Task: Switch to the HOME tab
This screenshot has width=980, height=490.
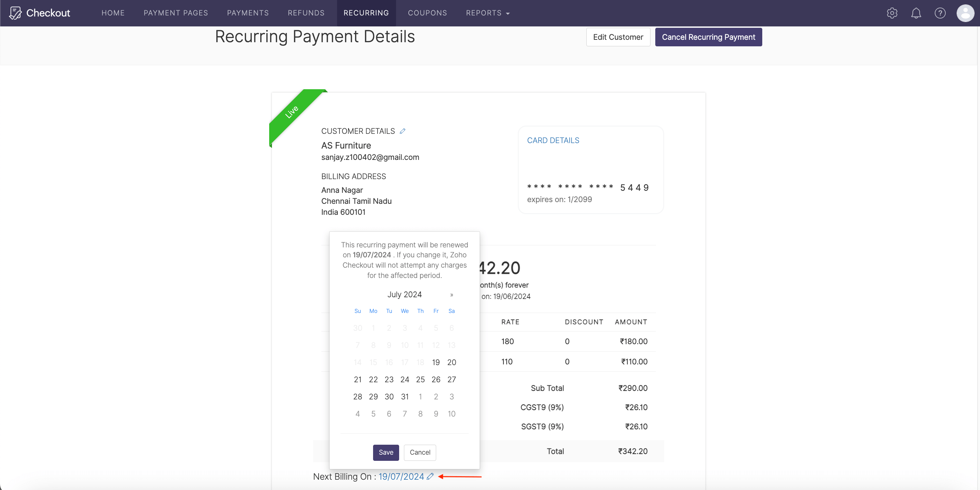Action: coord(113,13)
